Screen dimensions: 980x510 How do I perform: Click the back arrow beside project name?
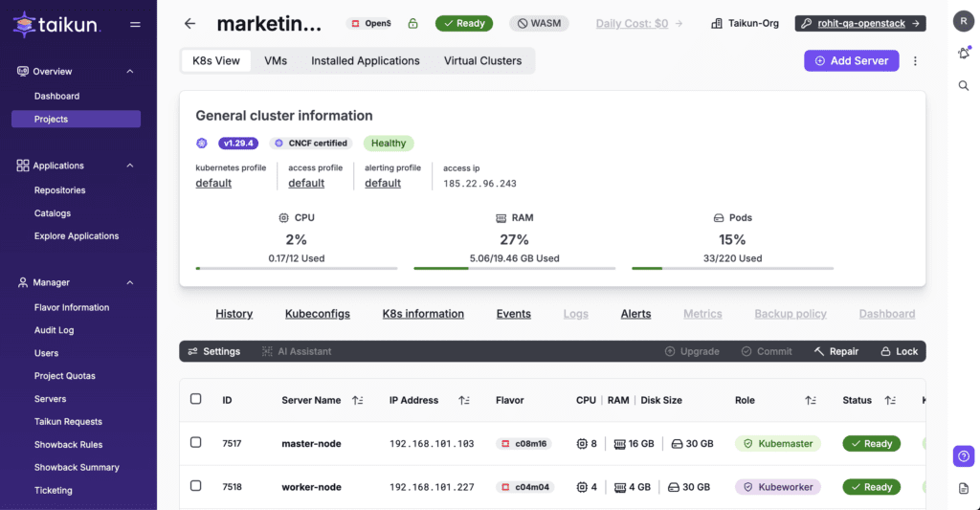(x=189, y=24)
